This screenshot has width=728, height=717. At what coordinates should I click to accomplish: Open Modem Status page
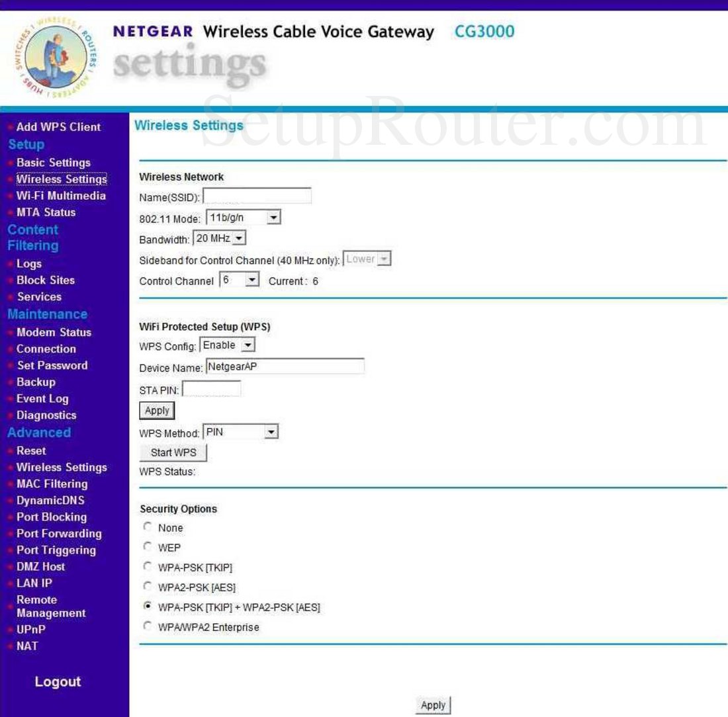(x=54, y=332)
